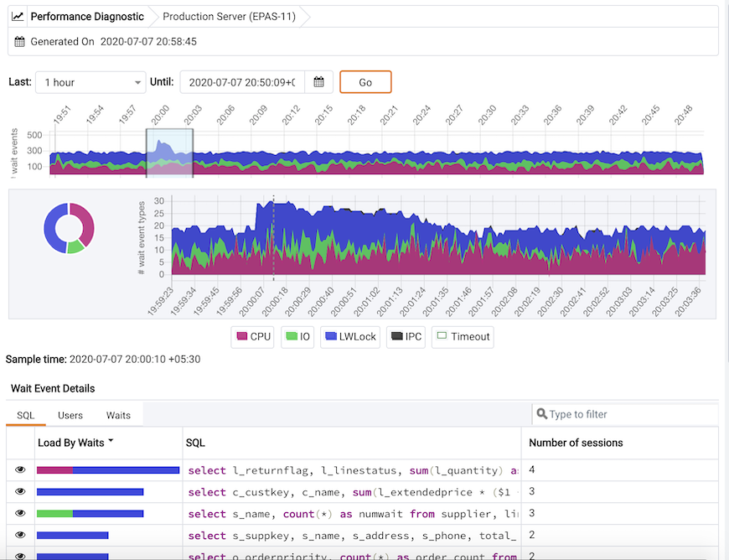Sort by Load By Waits column arrow
Screen dimensions: 729x560
coord(111,440)
